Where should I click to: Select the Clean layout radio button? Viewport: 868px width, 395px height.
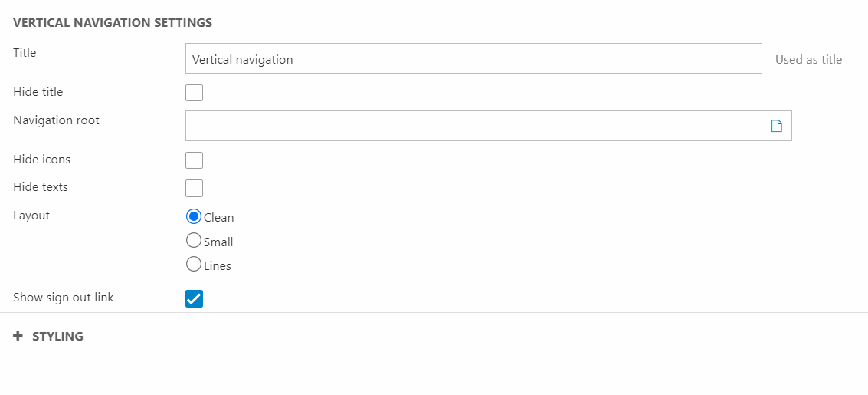coord(194,216)
